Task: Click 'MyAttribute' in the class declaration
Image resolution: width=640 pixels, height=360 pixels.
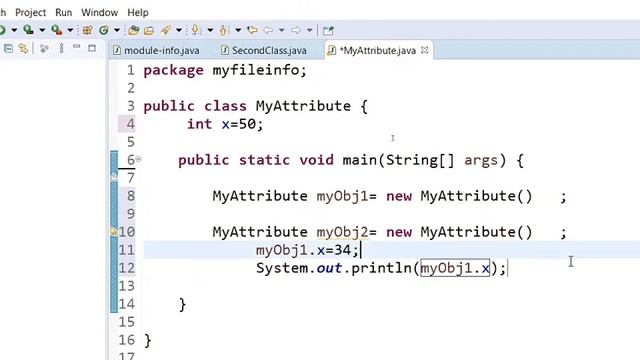Action: (303, 106)
